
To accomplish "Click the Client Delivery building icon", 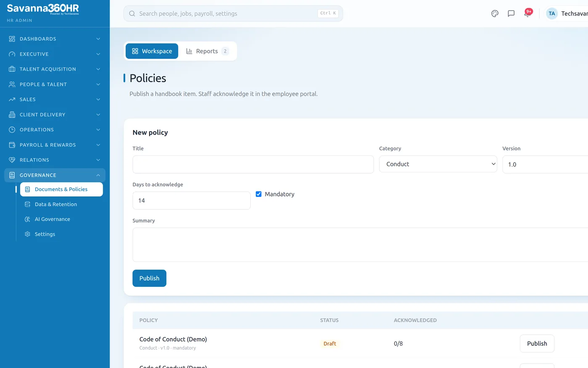I will [x=12, y=114].
